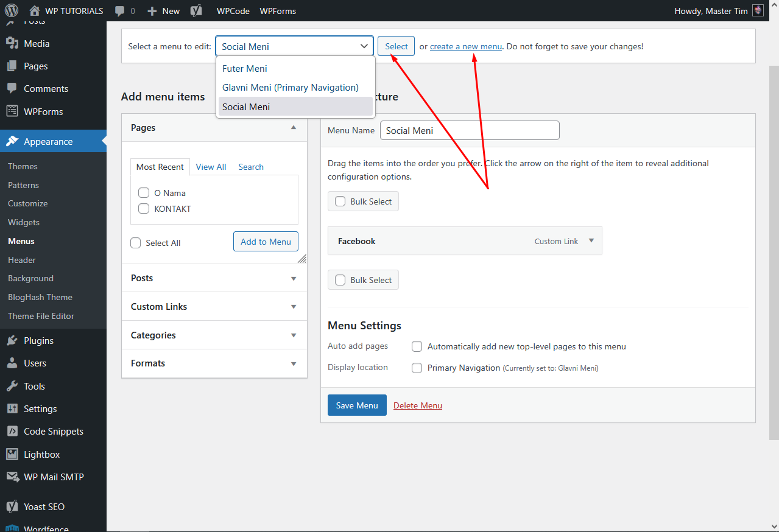Click the create a new menu link
This screenshot has height=532, width=779.
(x=466, y=46)
